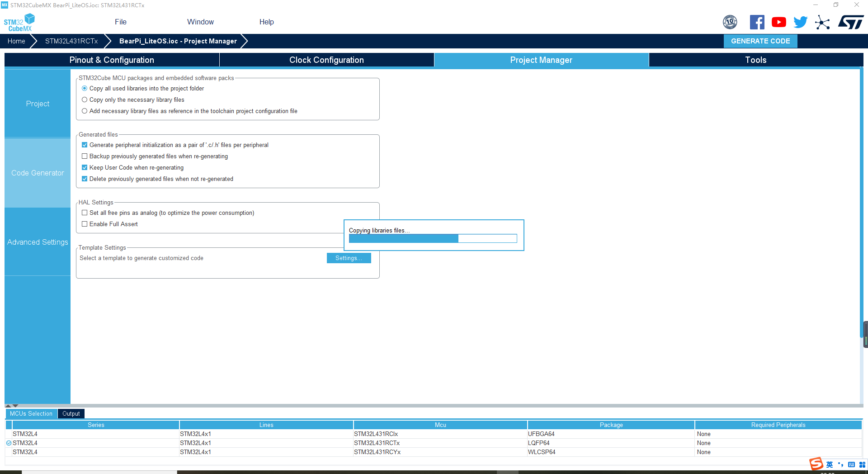Open the 10 years anniversary badge
Screen dimensions: 868x474
pyautogui.click(x=730, y=22)
